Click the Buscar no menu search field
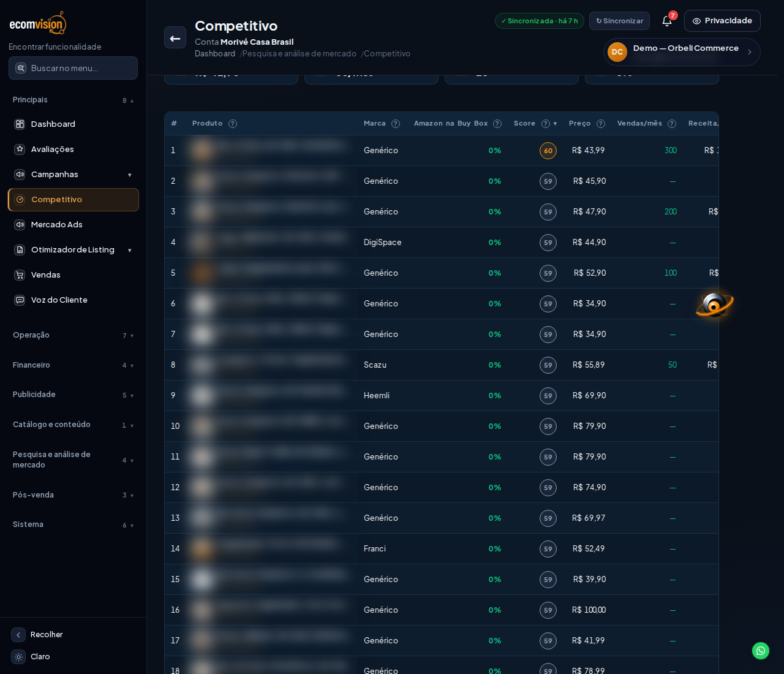This screenshot has height=674, width=784. click(73, 68)
